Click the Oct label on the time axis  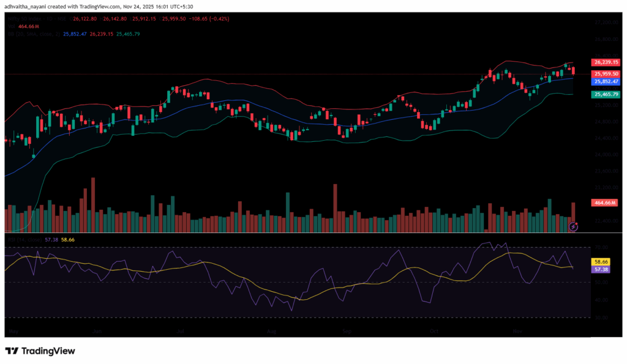tap(434, 331)
